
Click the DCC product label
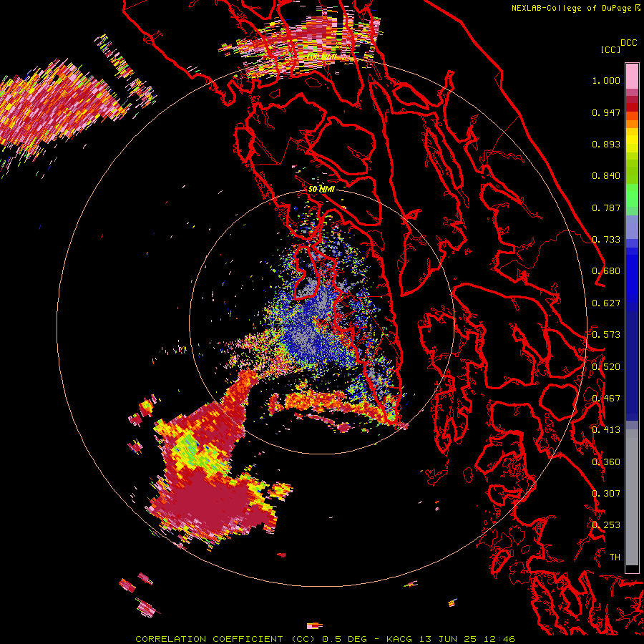(628, 43)
